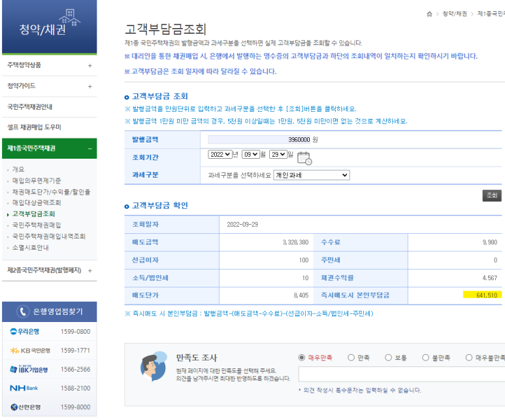Open 제2종국민주택채권(발행폐지) menu
505x420 pixels.
click(x=49, y=270)
